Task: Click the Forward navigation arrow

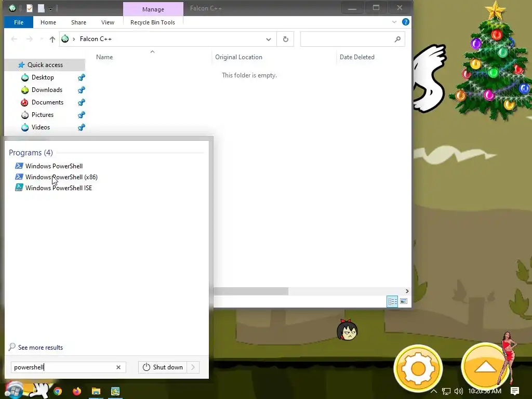Action: point(30,39)
